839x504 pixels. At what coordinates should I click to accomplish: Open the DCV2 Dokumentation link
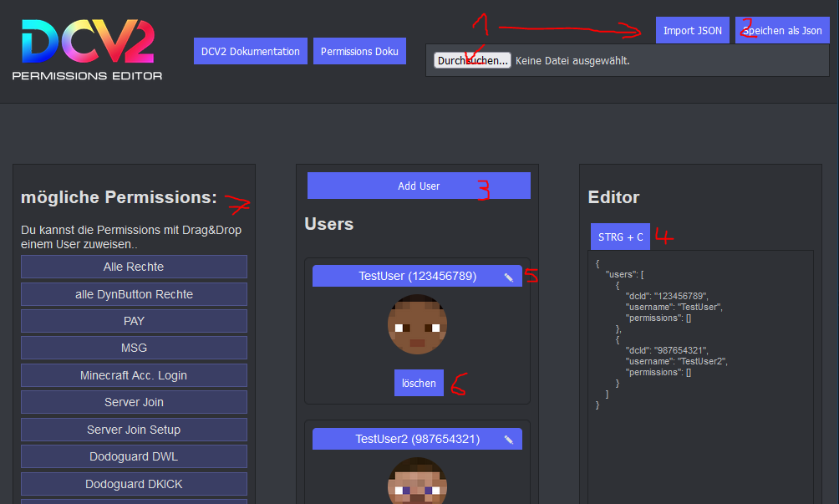(250, 51)
